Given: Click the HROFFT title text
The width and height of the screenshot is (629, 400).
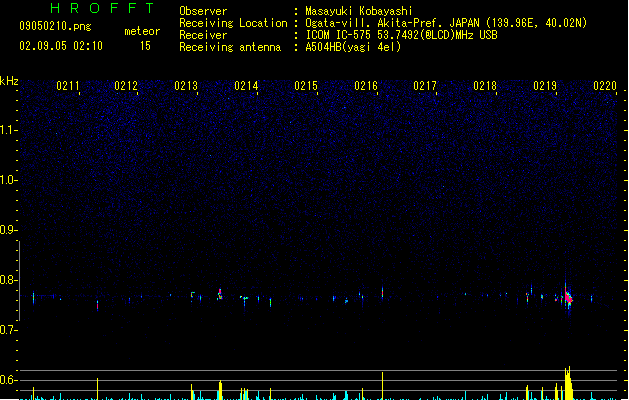Looking at the screenshot, I should click(x=103, y=8).
